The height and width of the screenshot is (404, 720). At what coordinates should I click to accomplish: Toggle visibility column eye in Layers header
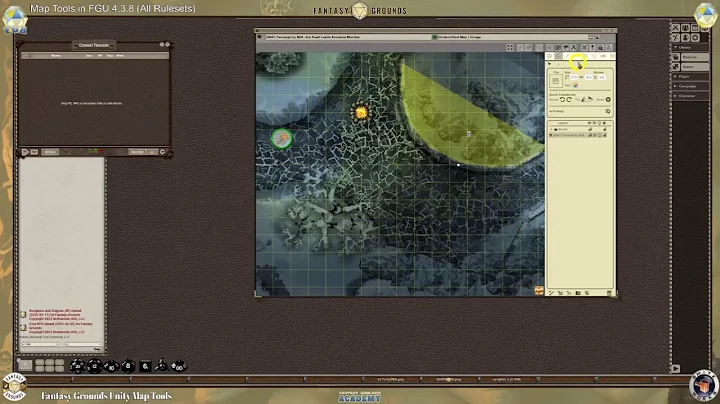[589, 123]
